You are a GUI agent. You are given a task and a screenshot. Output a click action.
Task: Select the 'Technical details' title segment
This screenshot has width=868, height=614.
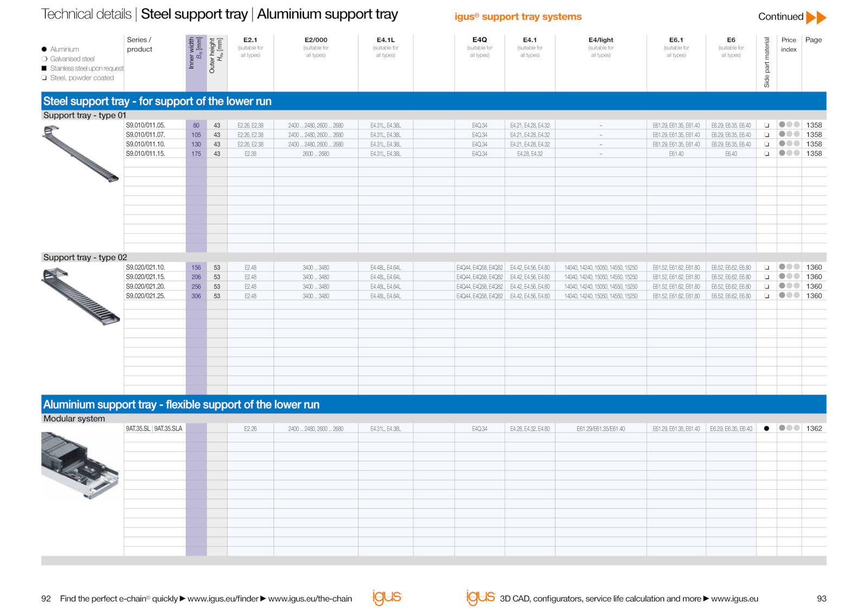[86, 14]
